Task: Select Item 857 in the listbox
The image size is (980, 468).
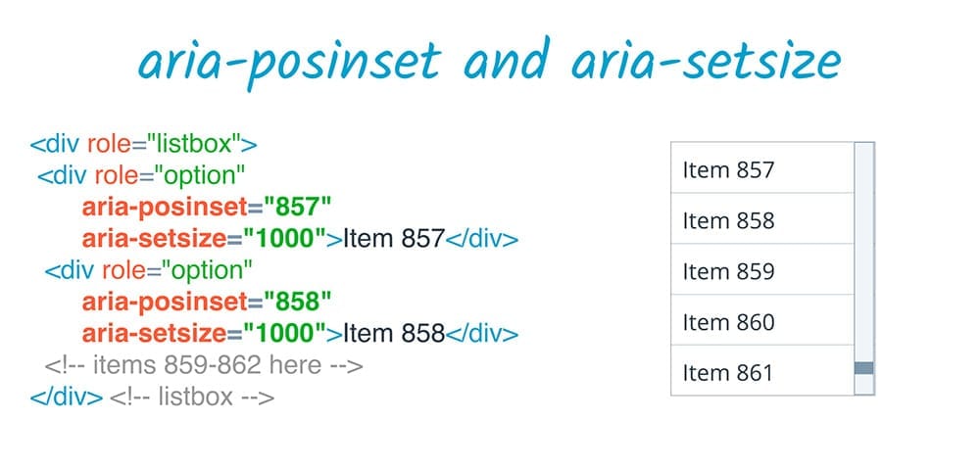Action: coord(762,168)
